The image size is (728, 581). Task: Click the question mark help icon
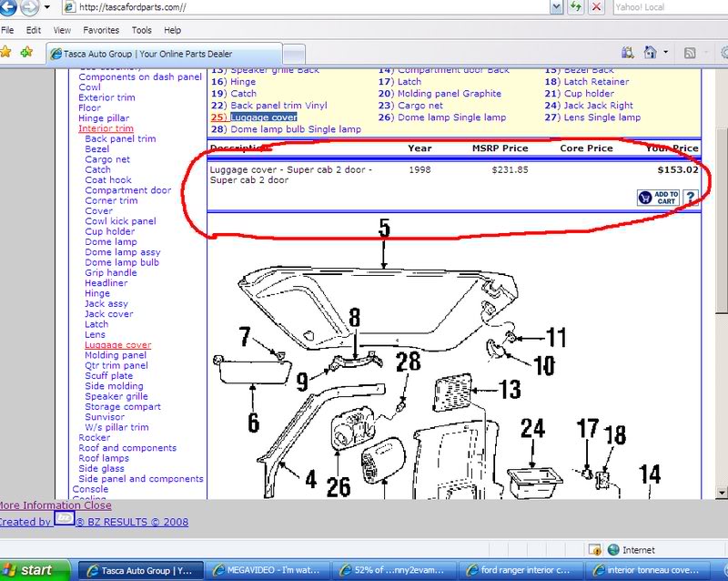[x=691, y=198]
